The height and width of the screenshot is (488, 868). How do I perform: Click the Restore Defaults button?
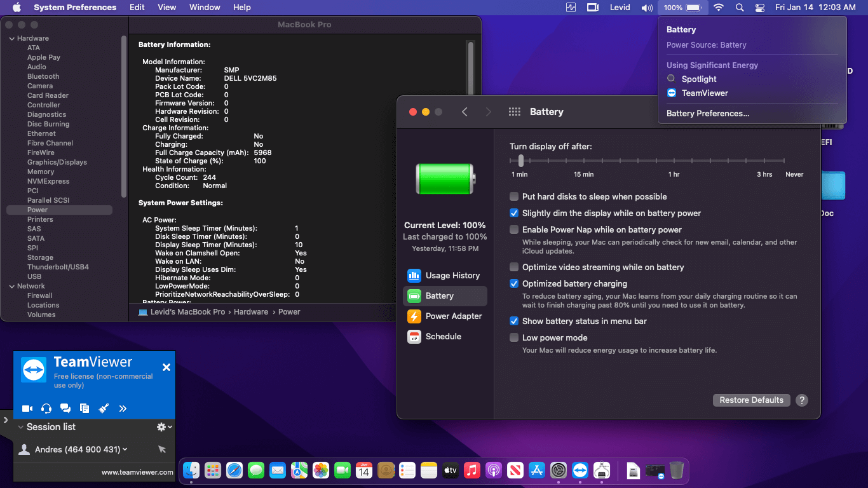(752, 400)
